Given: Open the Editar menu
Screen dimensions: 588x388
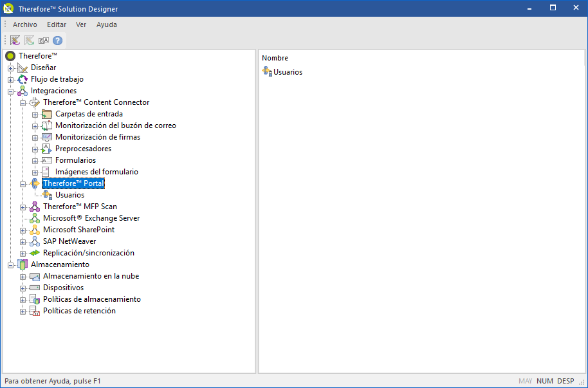Looking at the screenshot, I should [57, 24].
